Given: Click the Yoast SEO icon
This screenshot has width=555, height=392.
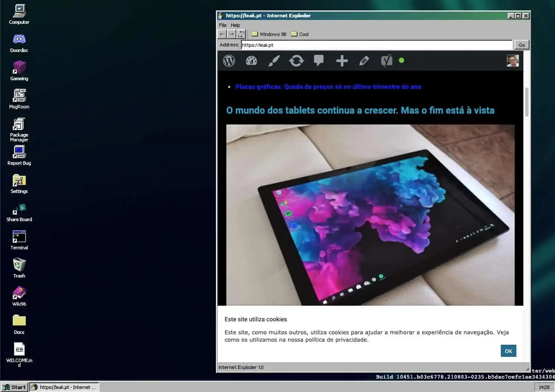Looking at the screenshot, I should [386, 61].
